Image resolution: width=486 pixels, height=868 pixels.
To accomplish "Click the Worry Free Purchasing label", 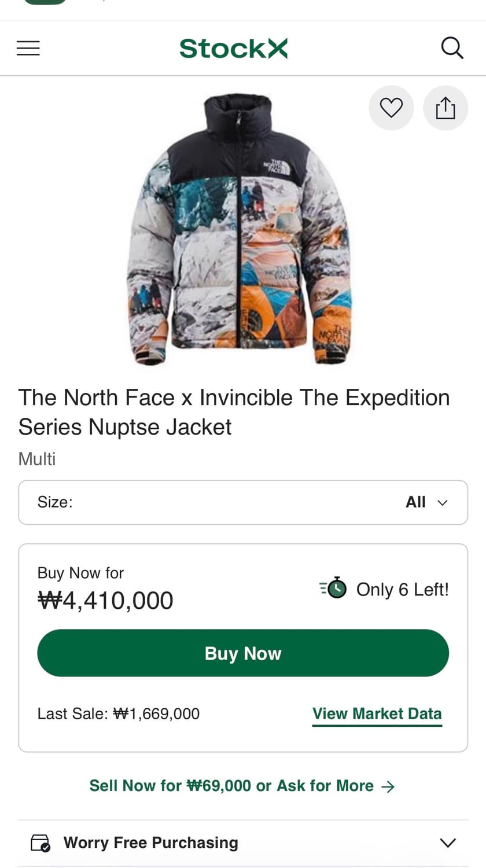I will [150, 843].
